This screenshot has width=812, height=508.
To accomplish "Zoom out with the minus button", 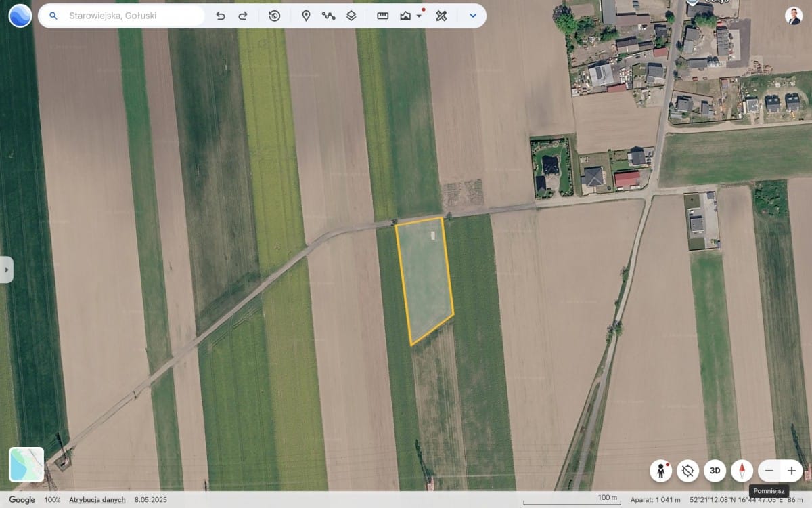I will coord(769,471).
